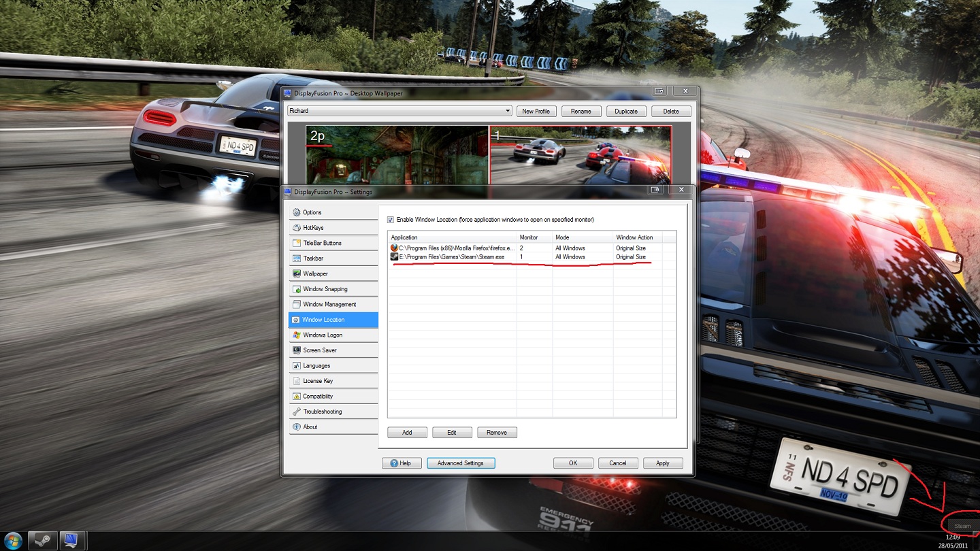Go to the Screen Saver section
The height and width of the screenshot is (551, 980).
[x=333, y=350]
